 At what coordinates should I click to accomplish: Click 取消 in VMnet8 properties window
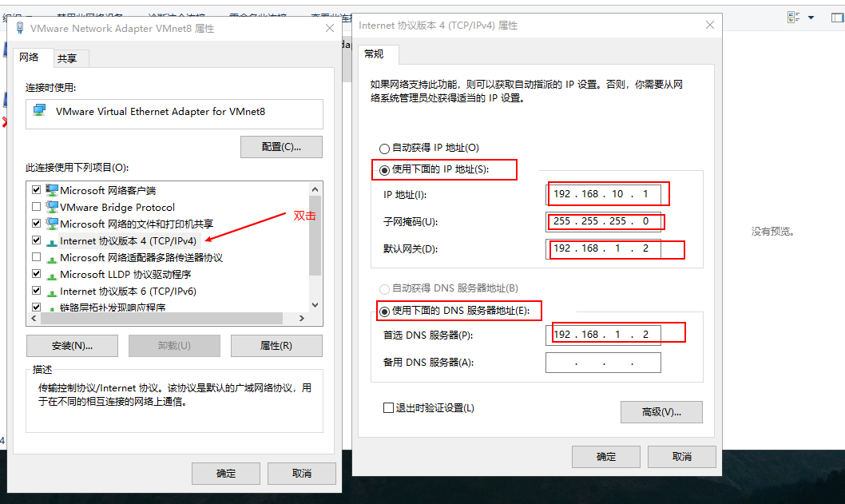[302, 474]
